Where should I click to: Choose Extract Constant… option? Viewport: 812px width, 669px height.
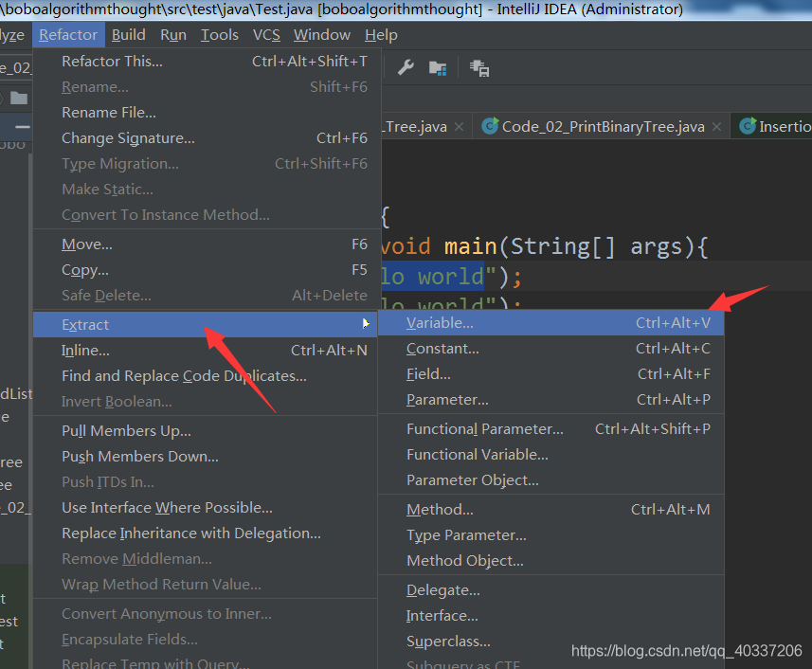(551, 349)
